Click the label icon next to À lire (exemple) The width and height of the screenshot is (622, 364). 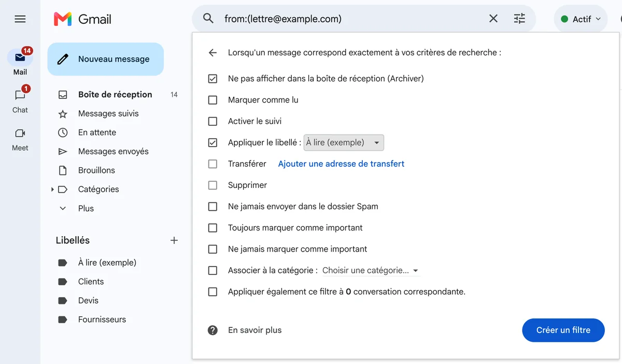click(x=63, y=263)
